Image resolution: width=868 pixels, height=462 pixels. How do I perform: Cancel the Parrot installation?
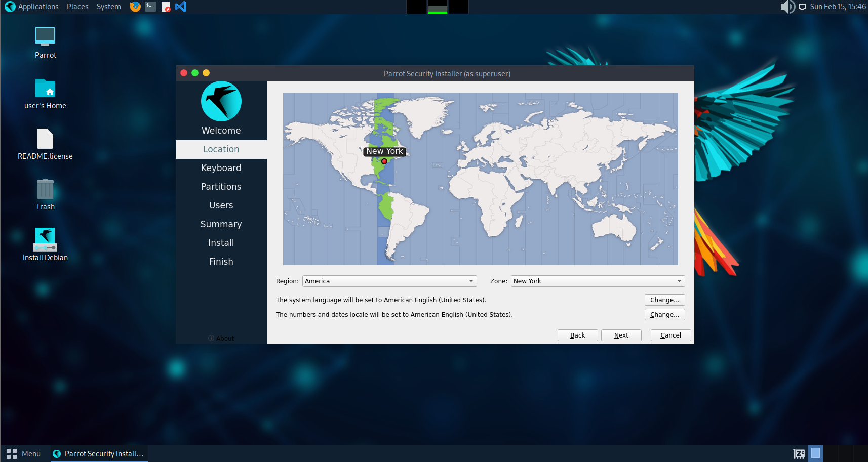pos(670,335)
